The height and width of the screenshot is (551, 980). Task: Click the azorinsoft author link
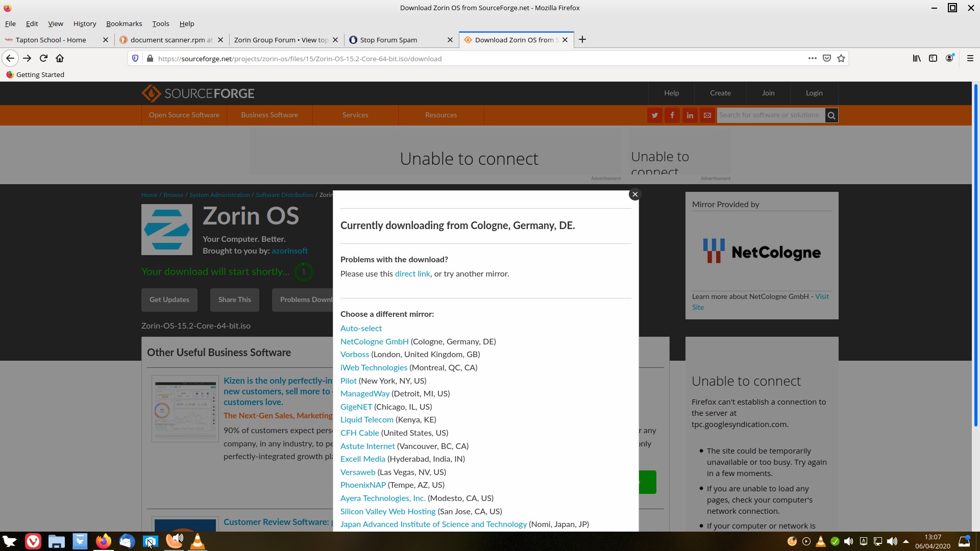pyautogui.click(x=289, y=251)
